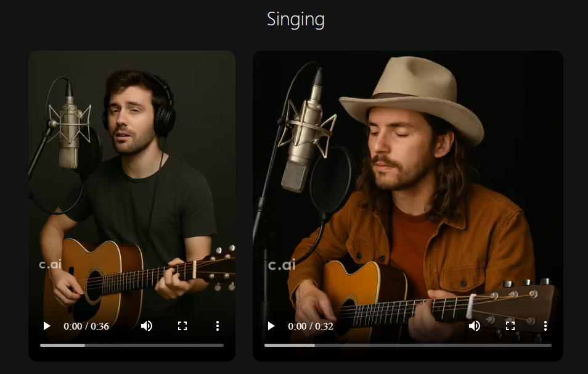Click the c.ai watermark on right video
This screenshot has height=374, width=588.
point(282,265)
